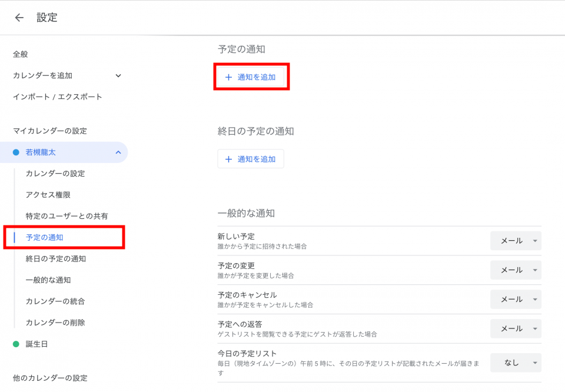Open インポート / エクスポート settings
This screenshot has width=565, height=392.
click(x=58, y=97)
